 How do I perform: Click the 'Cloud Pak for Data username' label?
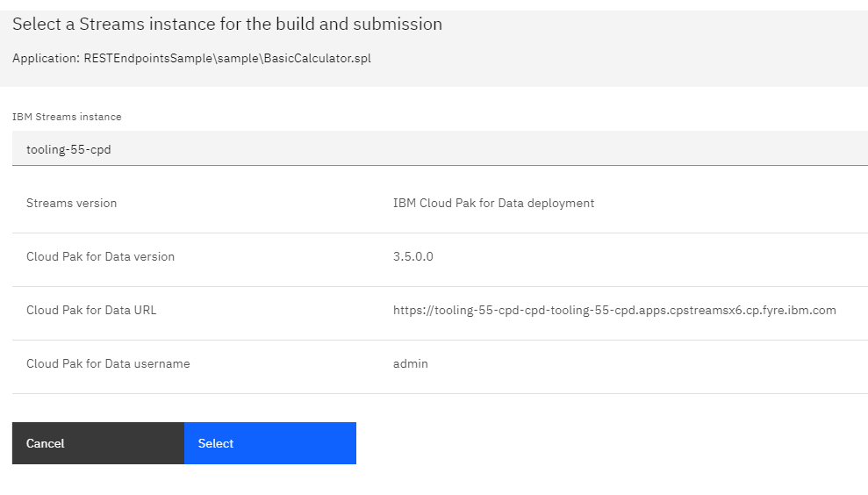[x=108, y=363]
